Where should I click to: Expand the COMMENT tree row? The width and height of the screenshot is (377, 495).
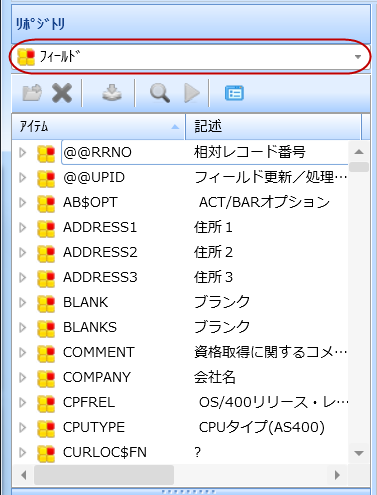tap(23, 352)
